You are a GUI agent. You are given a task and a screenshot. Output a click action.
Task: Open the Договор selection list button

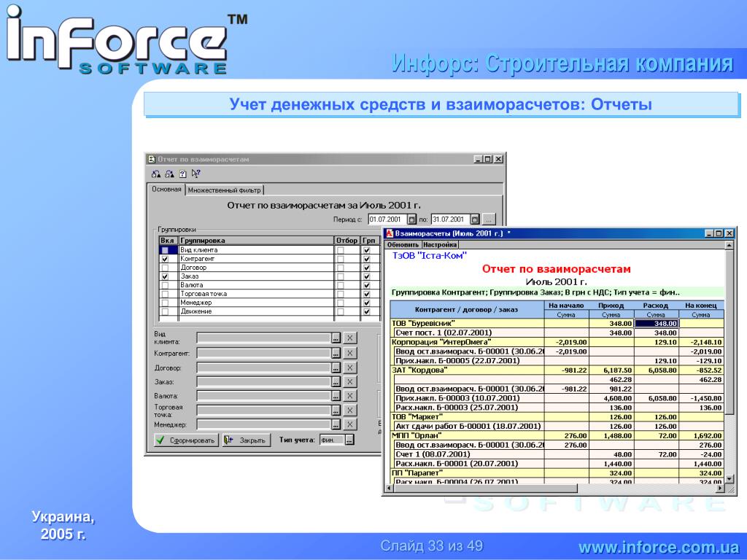(x=336, y=367)
